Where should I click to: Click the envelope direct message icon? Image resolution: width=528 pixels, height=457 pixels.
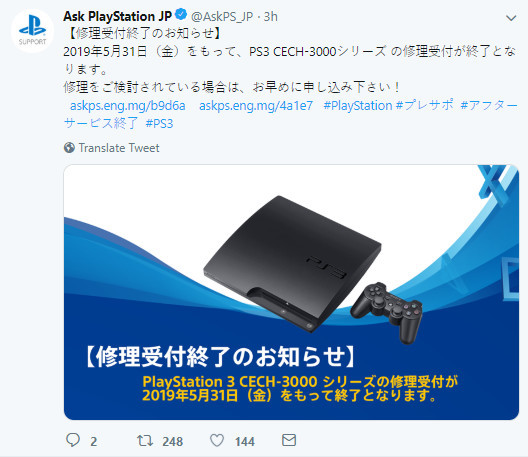289,440
